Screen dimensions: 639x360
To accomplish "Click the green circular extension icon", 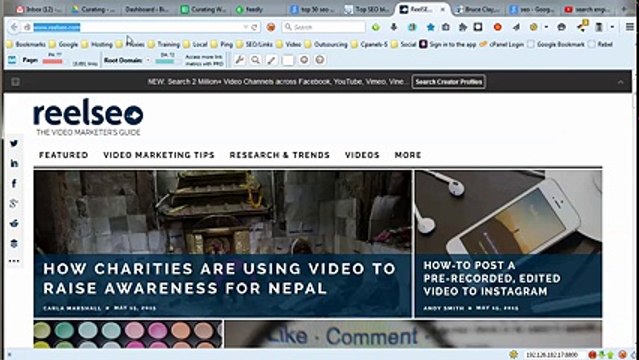I will 376,27.
